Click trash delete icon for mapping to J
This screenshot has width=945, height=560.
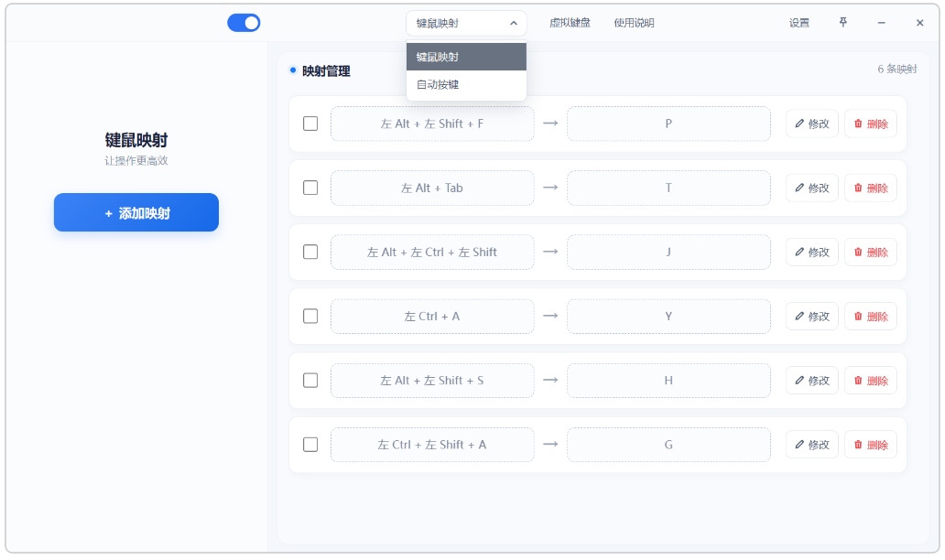858,252
